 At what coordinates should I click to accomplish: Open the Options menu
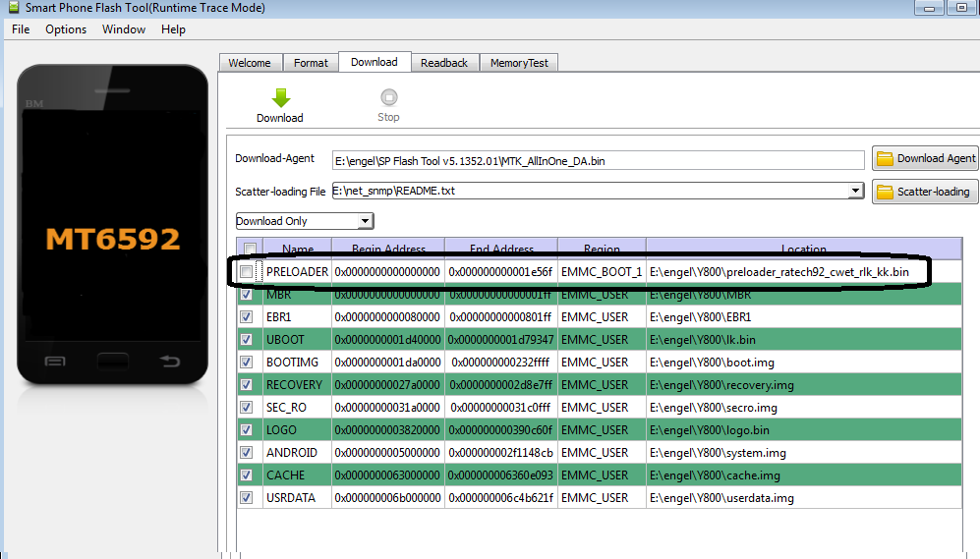(66, 29)
